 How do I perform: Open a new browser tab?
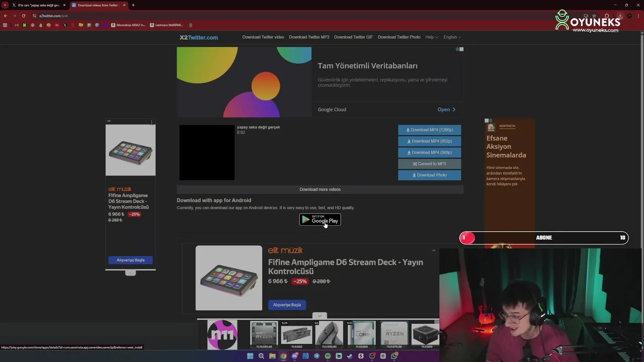point(133,5)
